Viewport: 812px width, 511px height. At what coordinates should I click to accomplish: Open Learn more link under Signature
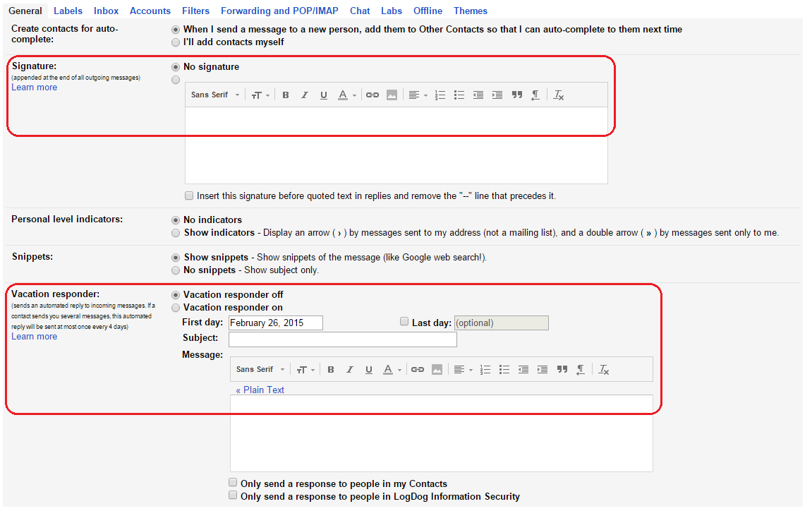34,88
